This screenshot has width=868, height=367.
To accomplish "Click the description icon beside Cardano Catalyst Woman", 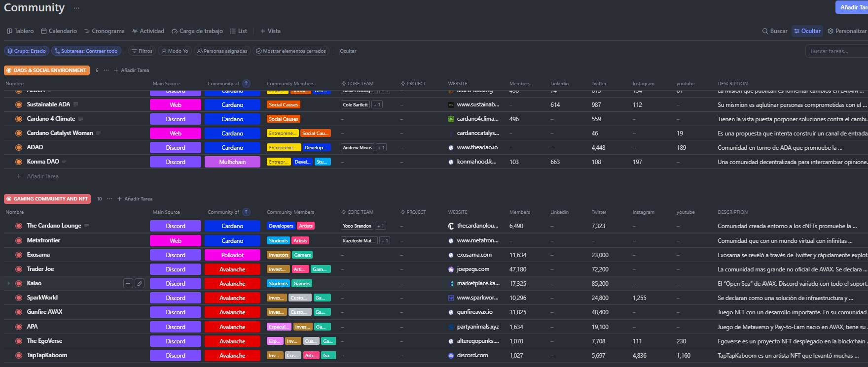I will pos(98,133).
